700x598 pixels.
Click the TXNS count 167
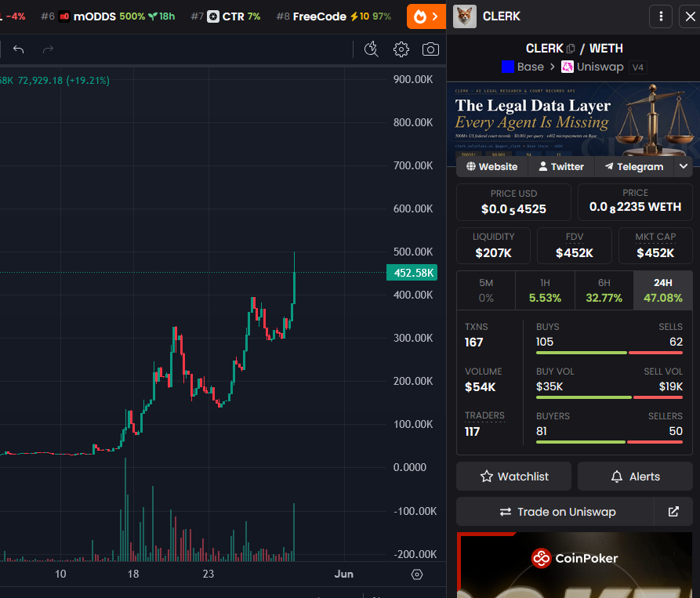pos(473,342)
